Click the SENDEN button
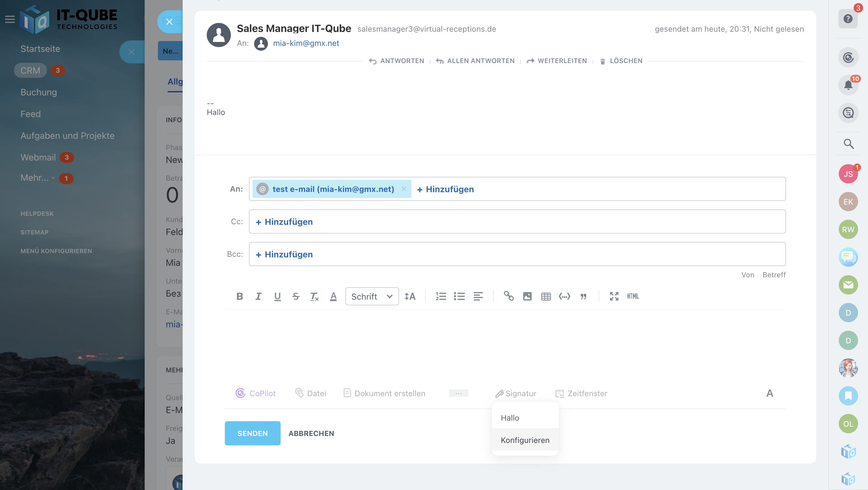This screenshot has height=490, width=868. coord(252,433)
